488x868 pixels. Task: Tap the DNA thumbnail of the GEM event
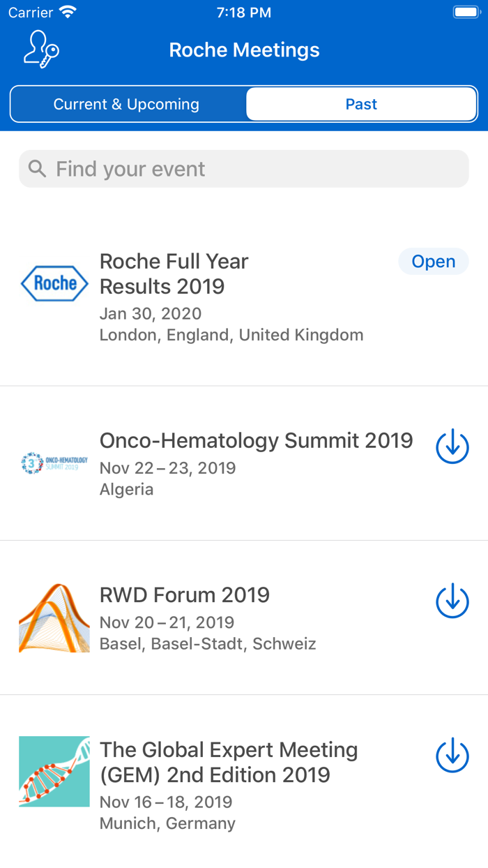pos(54,771)
